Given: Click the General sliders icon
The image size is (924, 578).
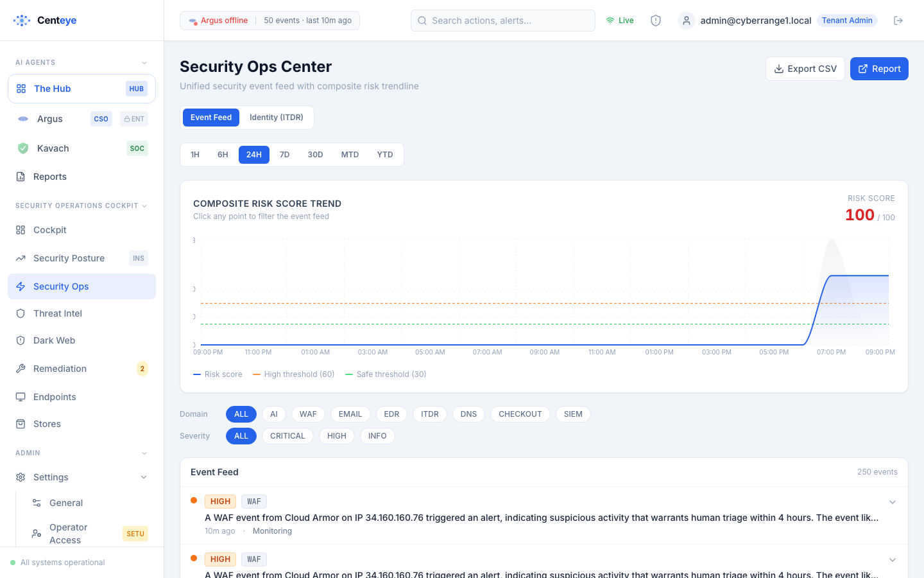Looking at the screenshot, I should [37, 503].
